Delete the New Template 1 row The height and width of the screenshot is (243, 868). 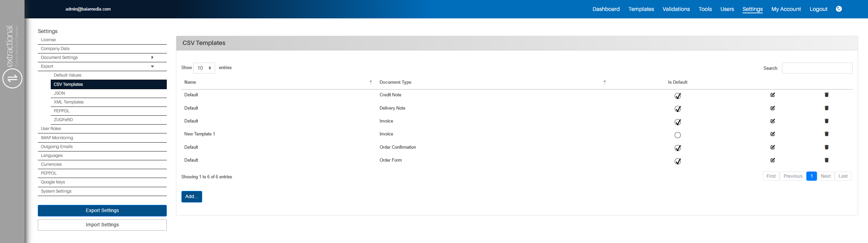[x=826, y=134]
